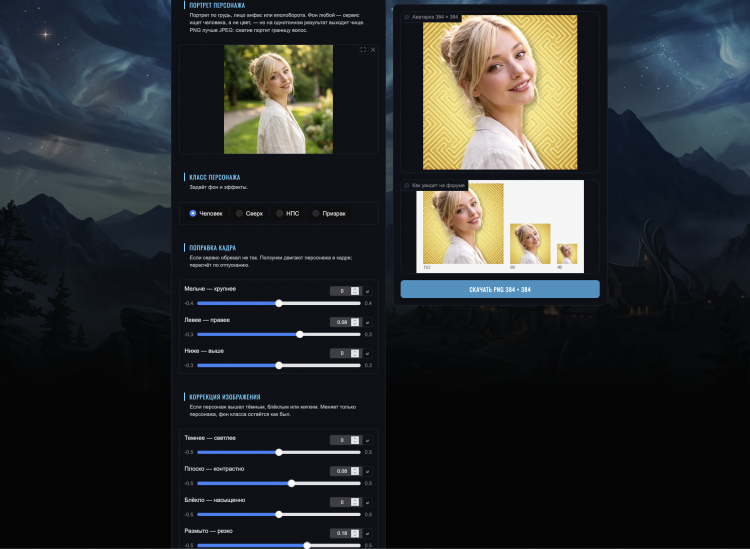Click the Темнее — светлее slider handle
Image resolution: width=750 pixels, height=549 pixels.
(x=279, y=452)
